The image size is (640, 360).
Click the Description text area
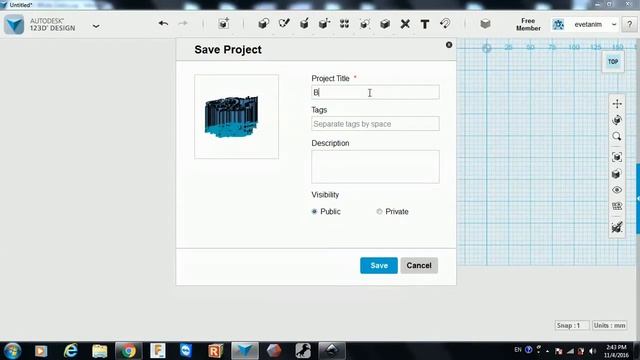[x=376, y=167]
